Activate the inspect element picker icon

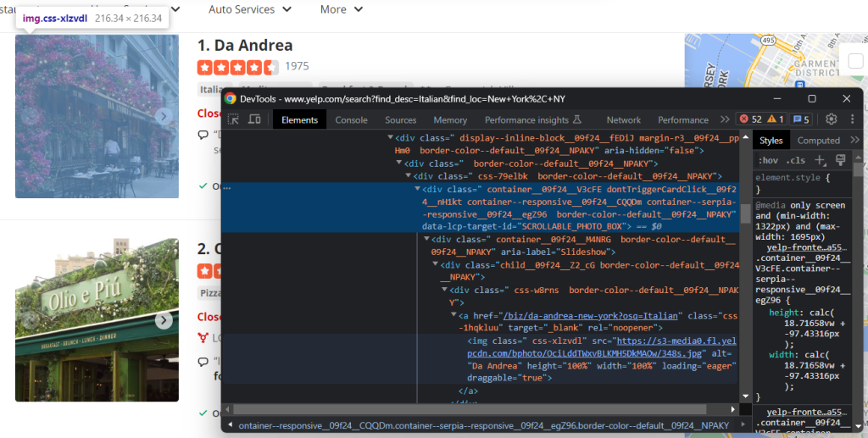point(233,119)
